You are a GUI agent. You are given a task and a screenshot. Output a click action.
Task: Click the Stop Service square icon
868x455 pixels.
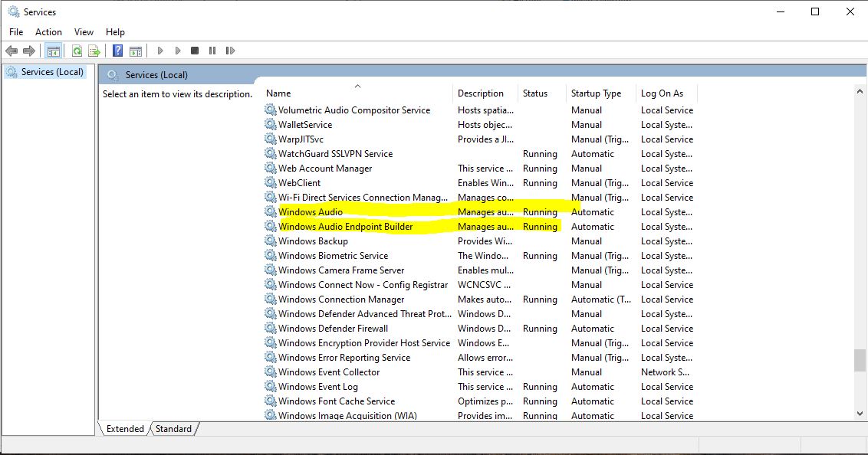(x=195, y=51)
